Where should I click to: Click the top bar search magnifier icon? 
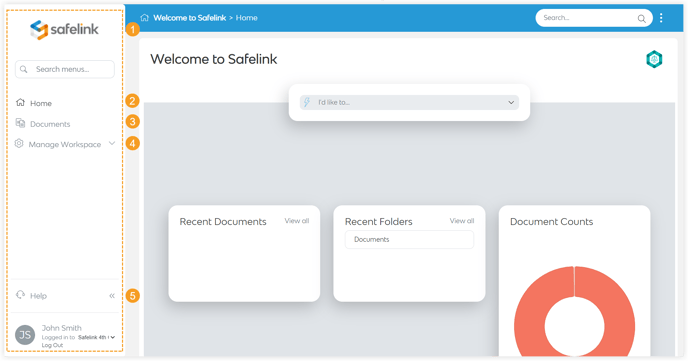tap(641, 18)
